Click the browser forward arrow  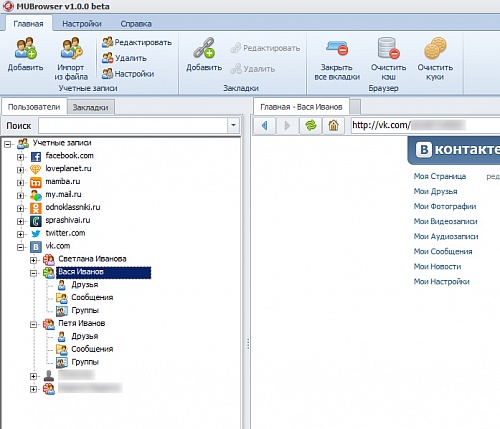coord(287,126)
